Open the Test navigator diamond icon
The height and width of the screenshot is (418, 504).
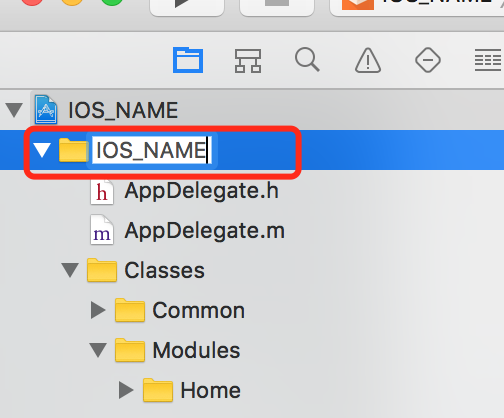tap(428, 60)
